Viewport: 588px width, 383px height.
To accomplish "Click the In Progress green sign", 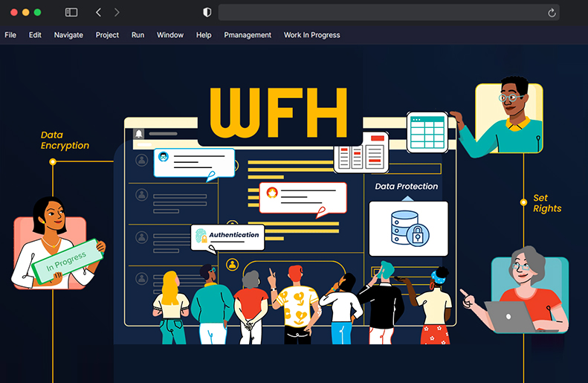I will tap(67, 262).
